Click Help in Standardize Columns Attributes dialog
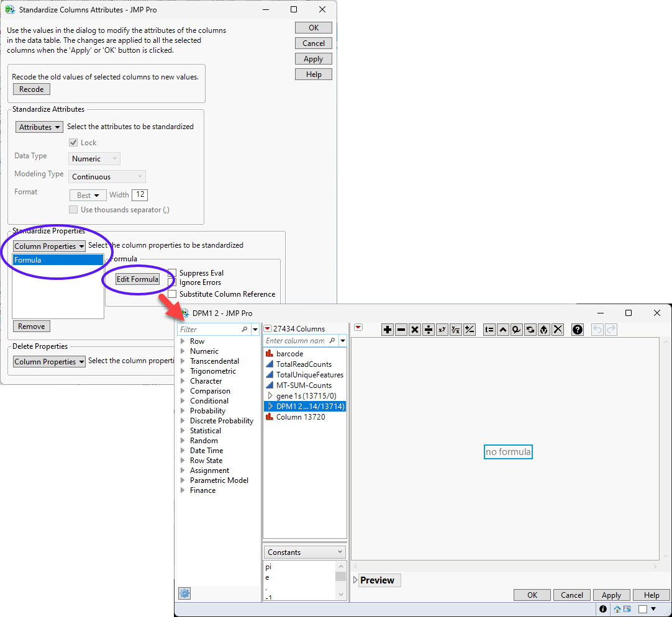The height and width of the screenshot is (617, 672). point(313,74)
